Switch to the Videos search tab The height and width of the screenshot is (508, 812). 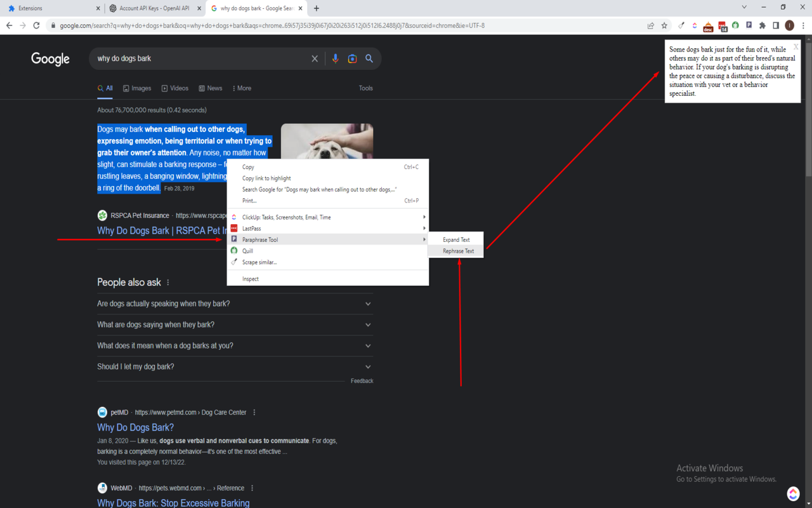174,88
